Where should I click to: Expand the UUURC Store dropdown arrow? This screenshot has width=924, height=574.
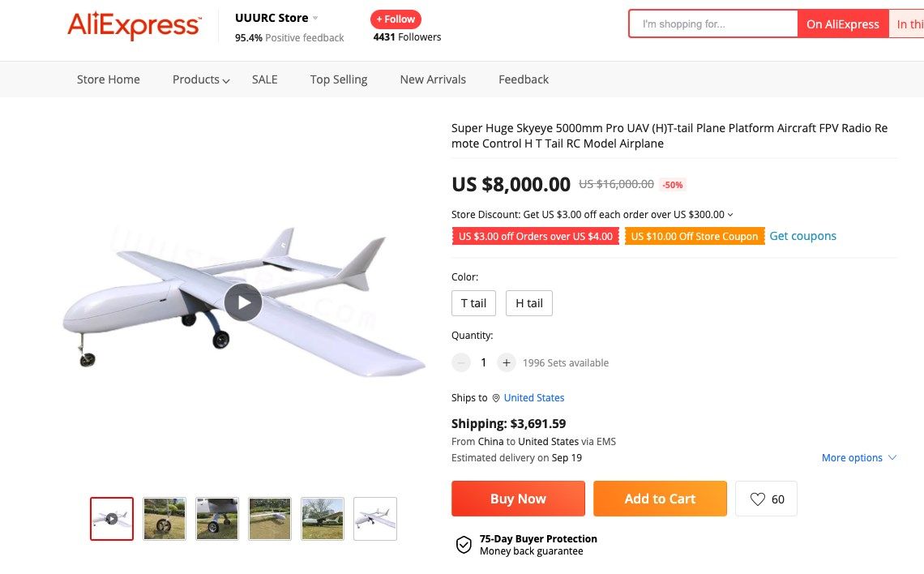tap(315, 18)
